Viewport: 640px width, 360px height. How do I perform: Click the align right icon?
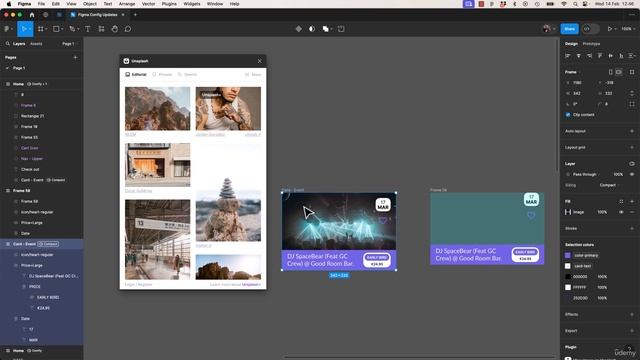(x=589, y=56)
